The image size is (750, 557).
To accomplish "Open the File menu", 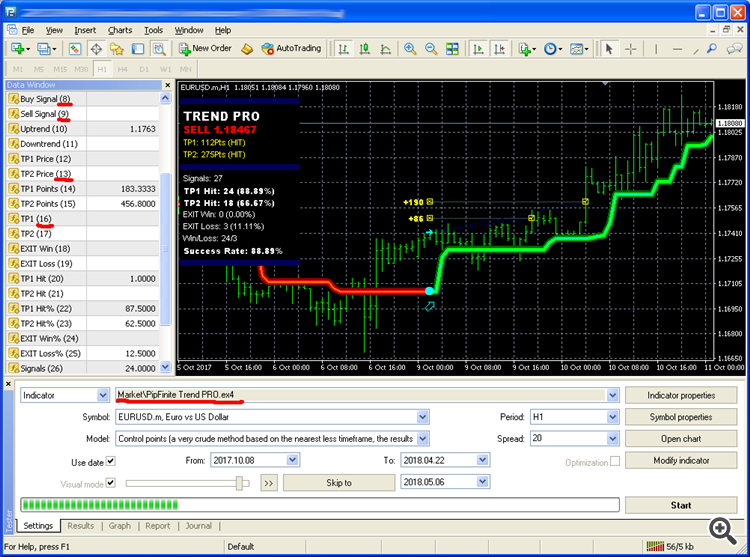I will click(28, 30).
